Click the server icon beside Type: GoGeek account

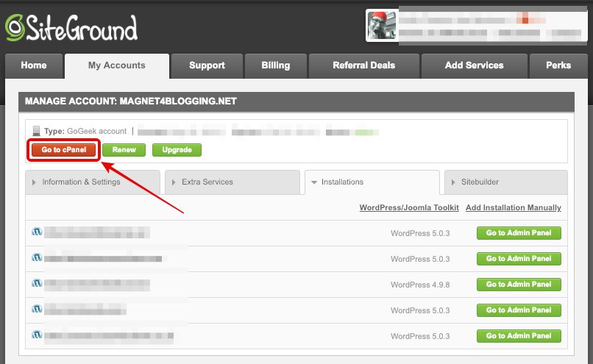[x=36, y=131]
